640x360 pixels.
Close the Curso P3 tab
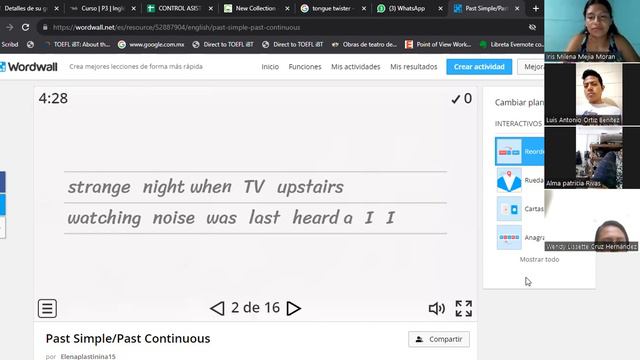[133, 8]
